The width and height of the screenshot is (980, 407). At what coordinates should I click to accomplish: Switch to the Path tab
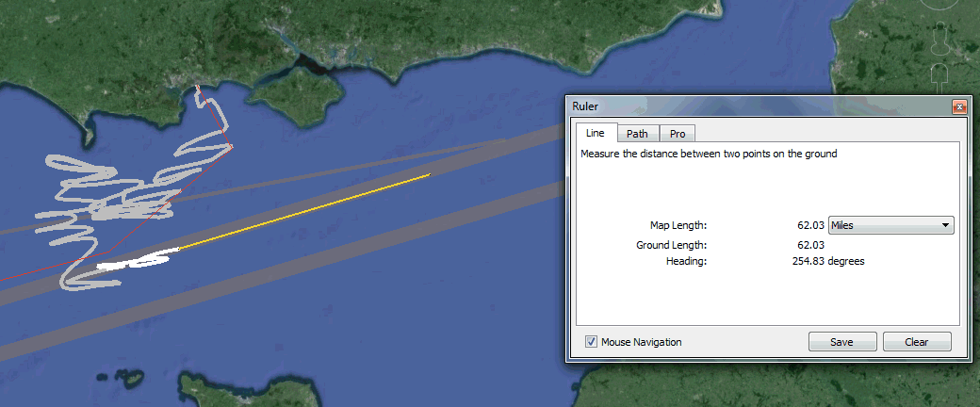pyautogui.click(x=637, y=134)
